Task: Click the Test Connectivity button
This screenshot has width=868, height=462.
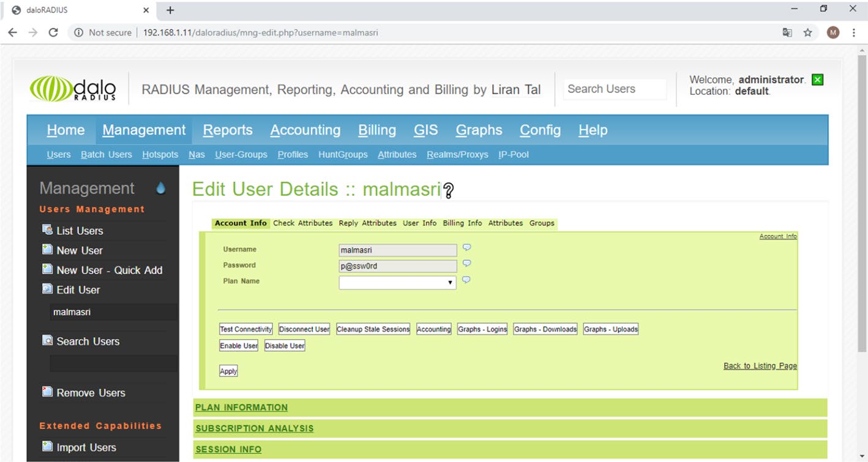Action: pos(245,329)
